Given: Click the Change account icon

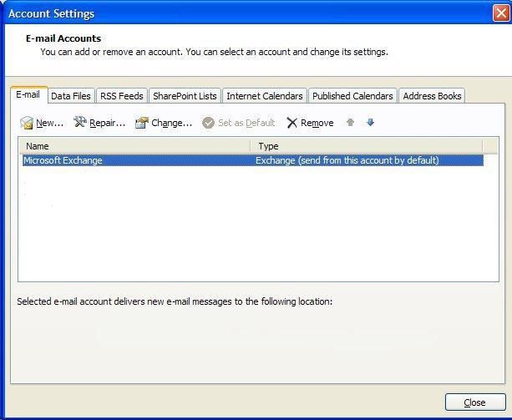Looking at the screenshot, I should click(142, 123).
